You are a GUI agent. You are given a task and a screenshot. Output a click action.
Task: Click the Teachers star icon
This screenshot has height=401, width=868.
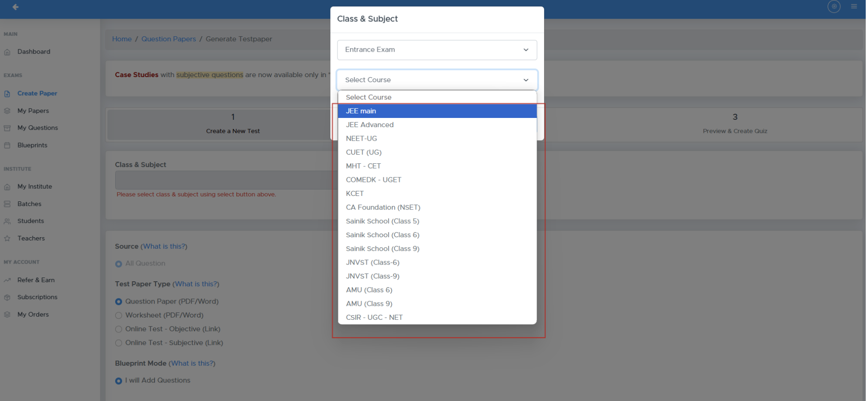[x=7, y=239]
